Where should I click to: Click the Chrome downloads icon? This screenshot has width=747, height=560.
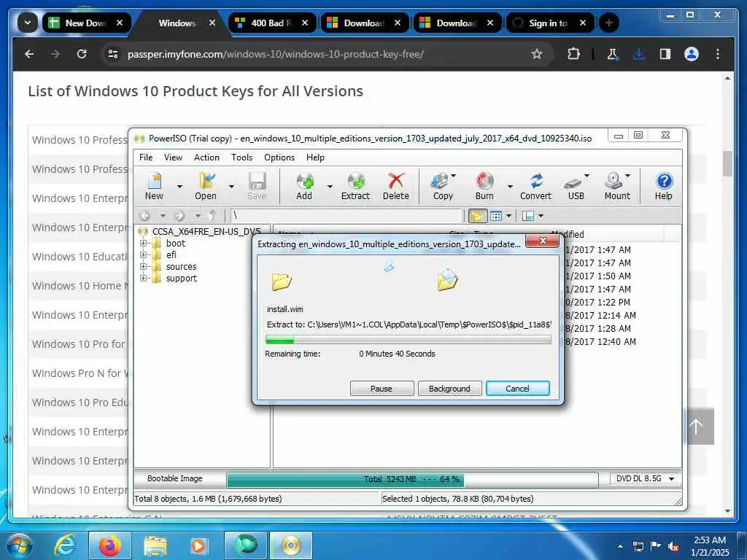pos(639,54)
